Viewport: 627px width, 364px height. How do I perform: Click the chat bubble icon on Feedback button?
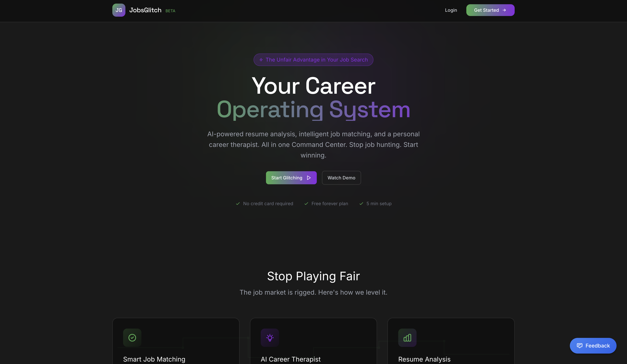click(x=580, y=346)
